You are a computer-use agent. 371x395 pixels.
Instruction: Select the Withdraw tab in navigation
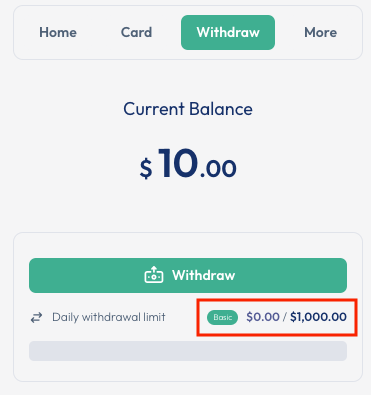coord(228,32)
